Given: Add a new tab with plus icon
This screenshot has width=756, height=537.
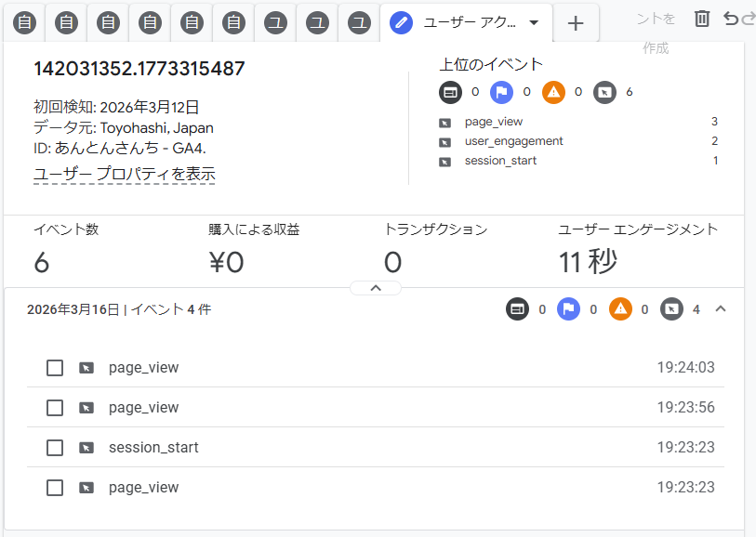Looking at the screenshot, I should [576, 23].
